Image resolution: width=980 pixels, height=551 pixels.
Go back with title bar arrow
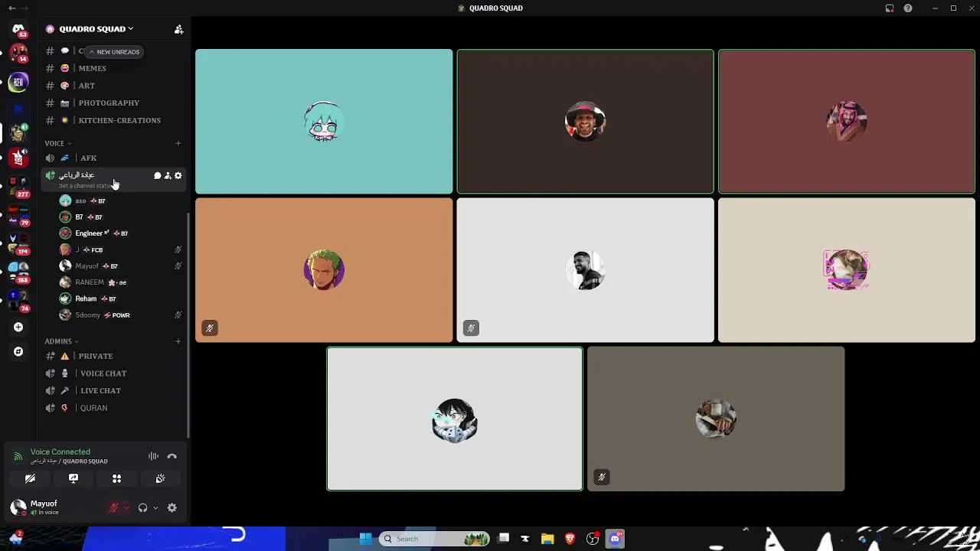tap(11, 8)
